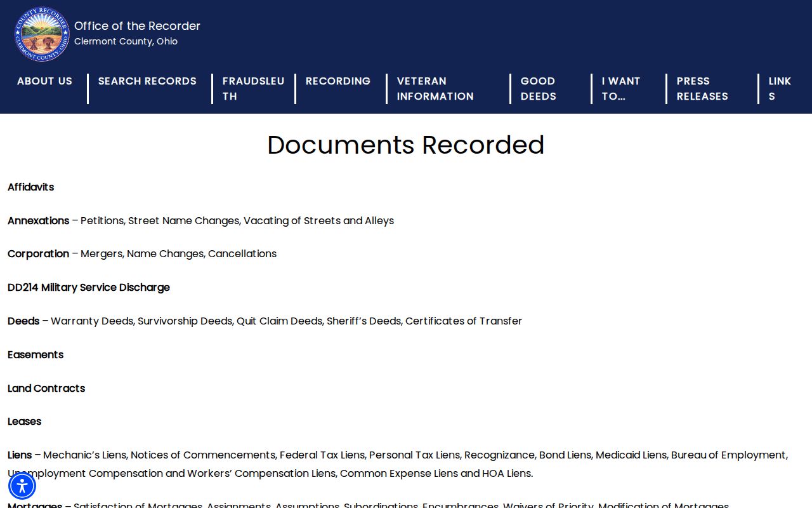This screenshot has width=812, height=508.
Task: Click the Documents Recorded page heading
Action: (x=406, y=145)
